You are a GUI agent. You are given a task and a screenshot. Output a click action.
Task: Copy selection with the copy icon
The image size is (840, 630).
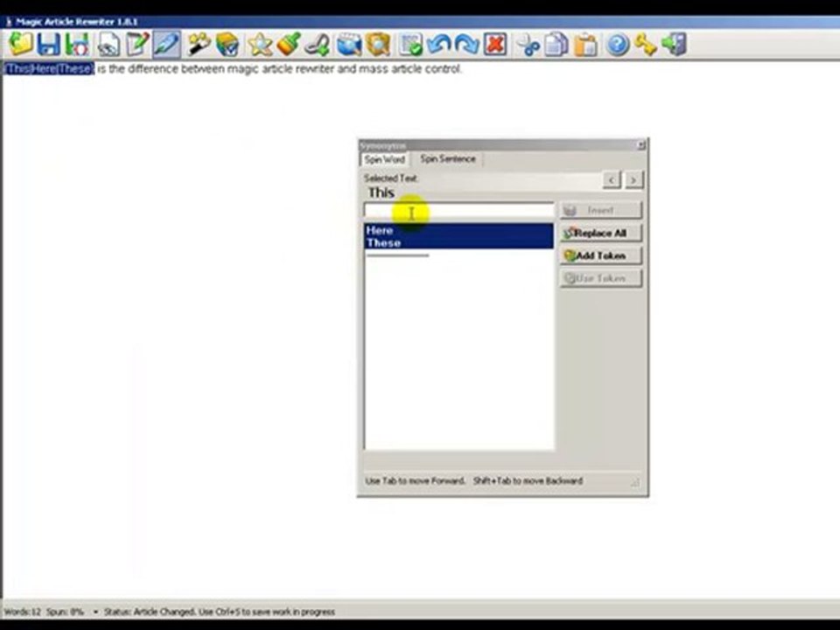[556, 45]
